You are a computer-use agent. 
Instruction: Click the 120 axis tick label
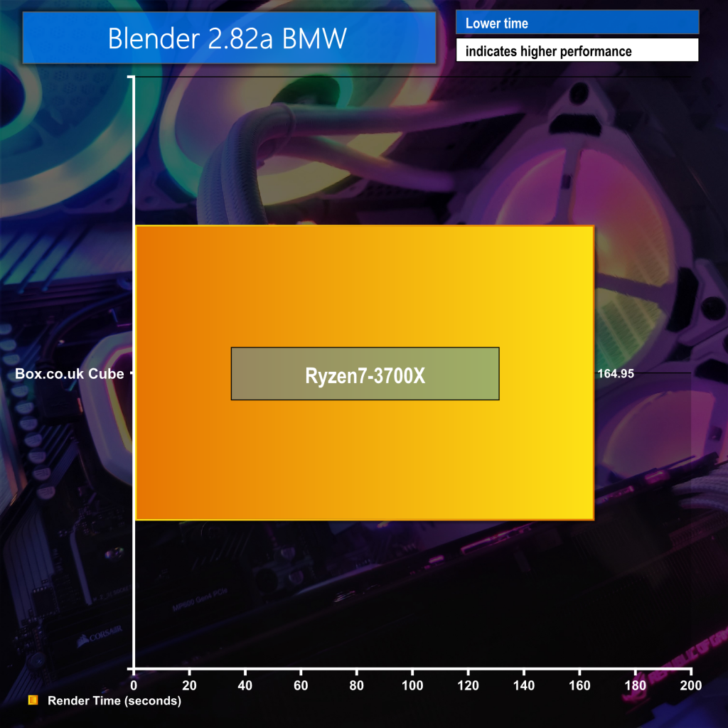coord(468,685)
